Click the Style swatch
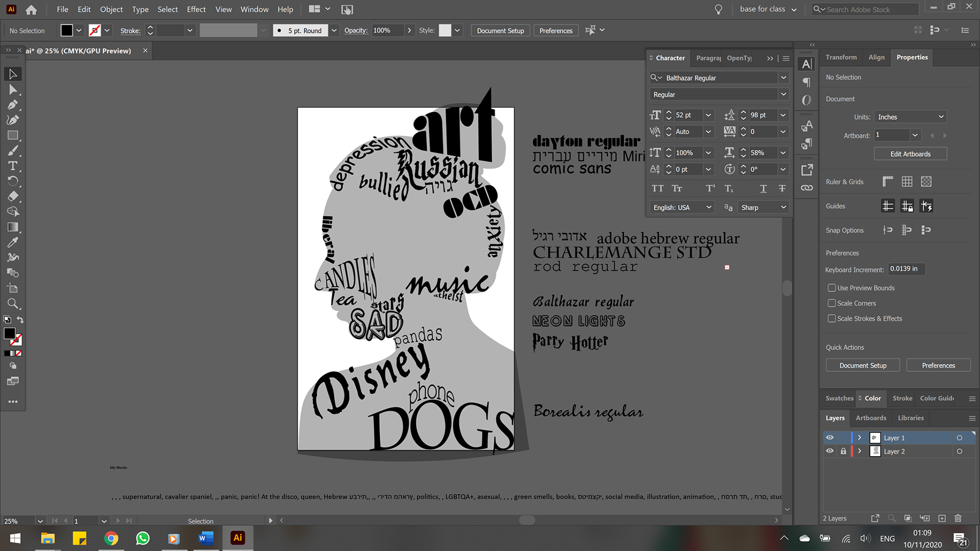The image size is (980, 551). coord(445,31)
